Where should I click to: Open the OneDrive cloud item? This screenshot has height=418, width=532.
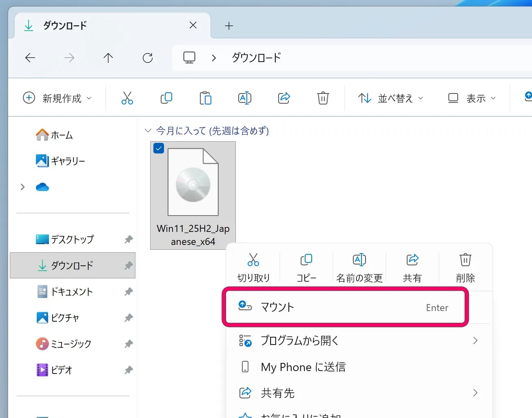(x=42, y=187)
